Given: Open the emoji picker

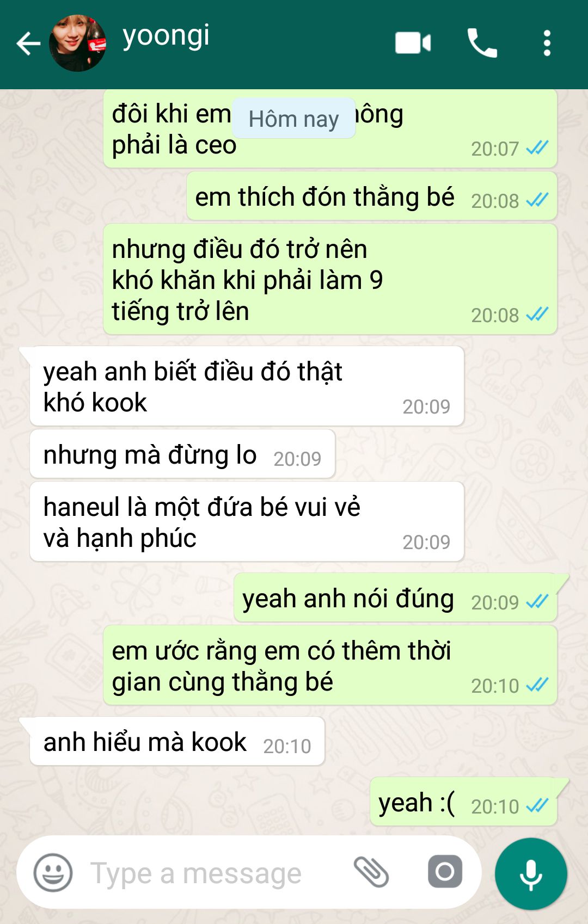Looking at the screenshot, I should pyautogui.click(x=53, y=873).
